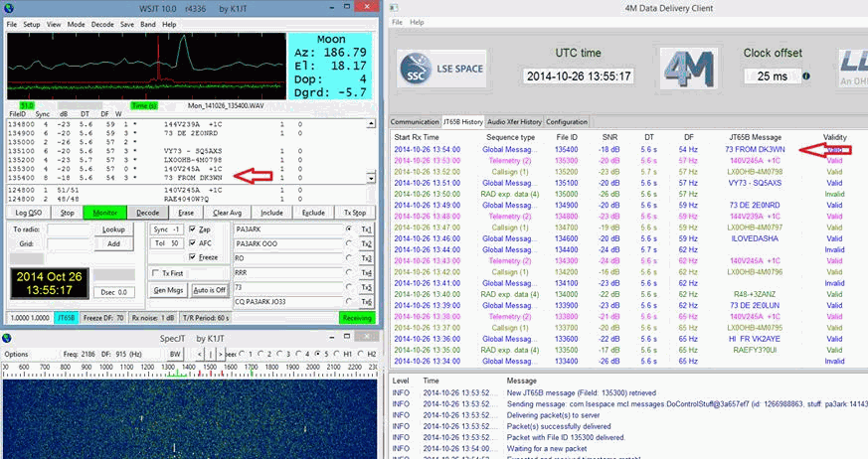This screenshot has height=459, width=868.
Task: Open the SpecJT Options menu
Action: coord(16,354)
